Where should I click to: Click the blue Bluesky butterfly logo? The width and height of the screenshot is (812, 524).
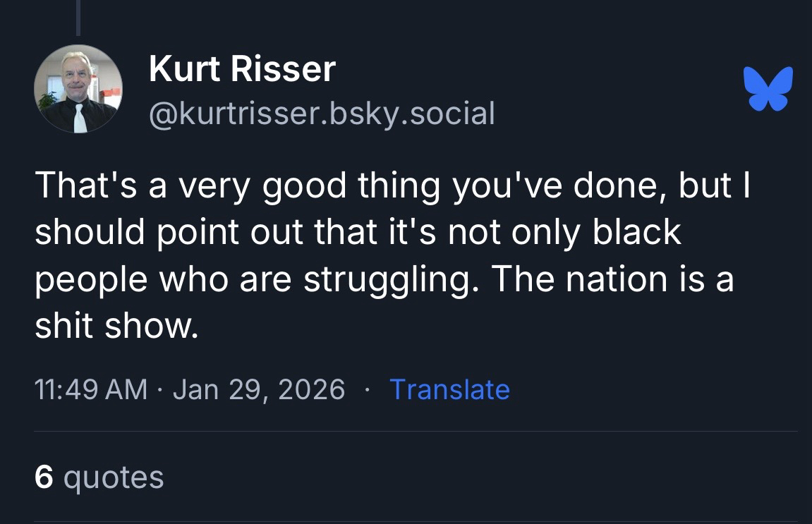(x=768, y=88)
